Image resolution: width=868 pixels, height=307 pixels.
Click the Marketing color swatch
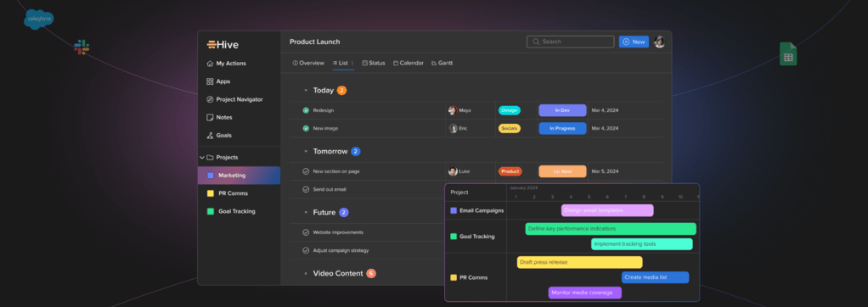click(x=211, y=176)
